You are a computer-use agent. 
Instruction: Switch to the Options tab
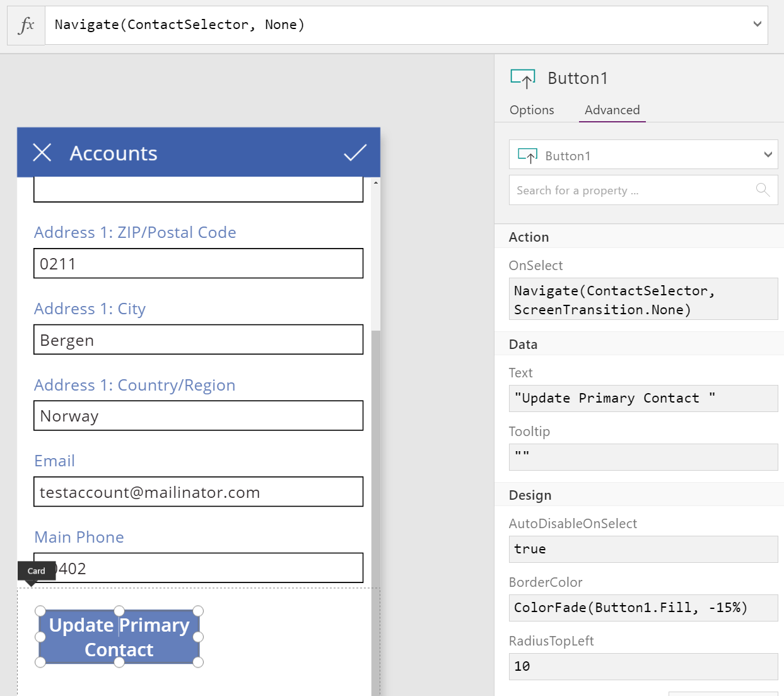[x=532, y=110]
